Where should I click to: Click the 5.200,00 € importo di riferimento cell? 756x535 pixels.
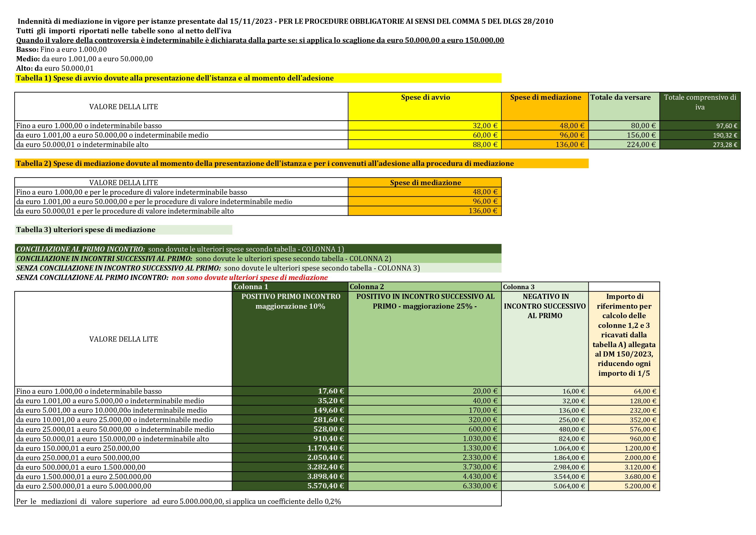(x=624, y=486)
